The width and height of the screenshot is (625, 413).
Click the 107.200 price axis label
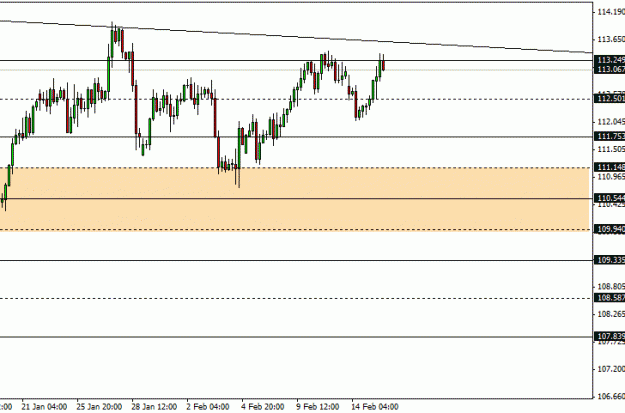(611, 369)
